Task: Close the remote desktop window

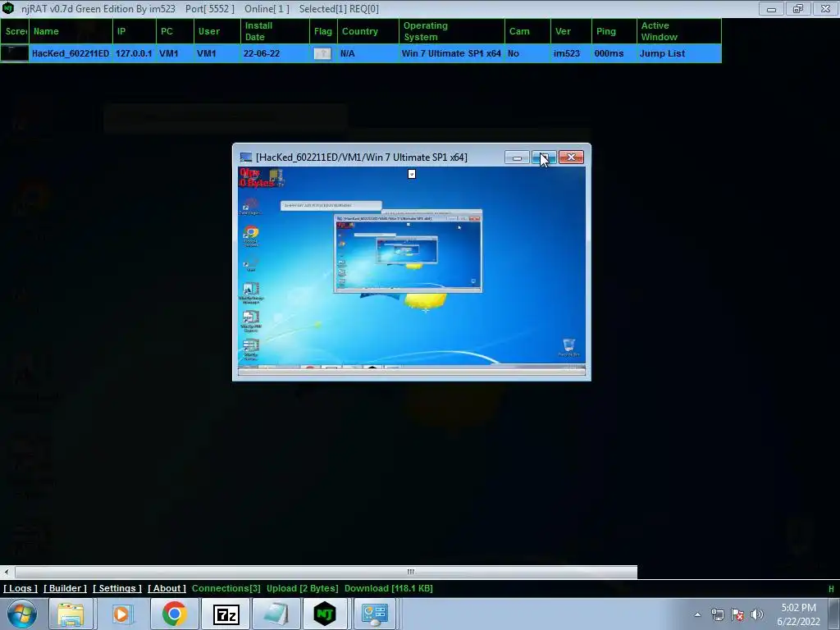Action: click(571, 157)
